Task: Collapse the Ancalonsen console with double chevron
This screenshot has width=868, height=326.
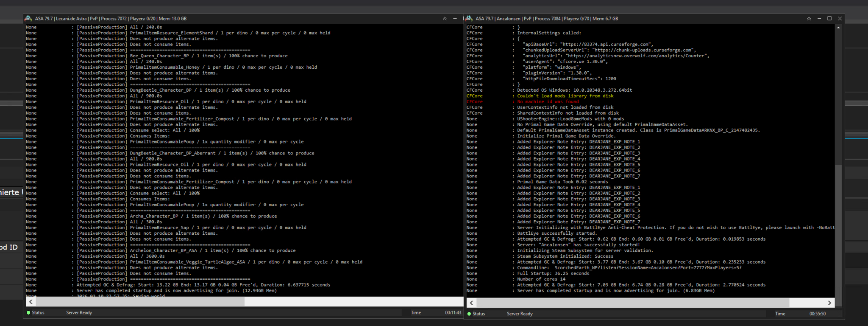Action: click(809, 19)
